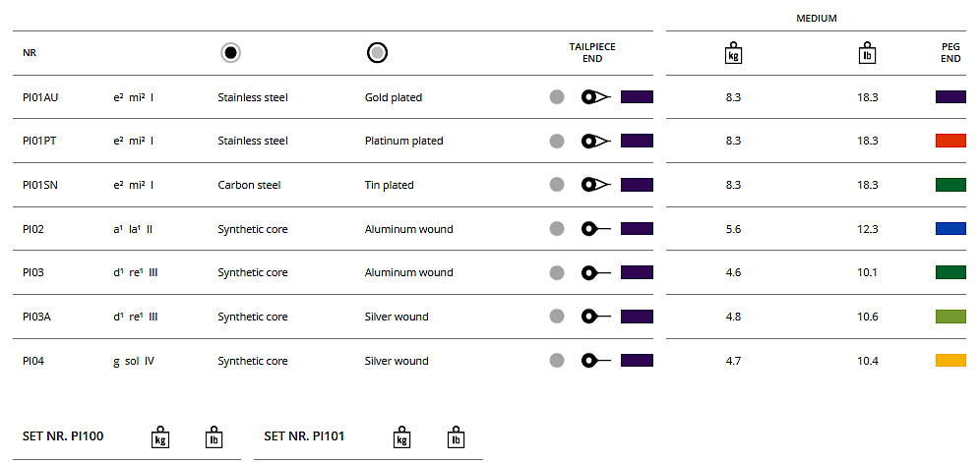Screen dimensions: 980x463
Task: Click the yellow peg end swatch for PI04
Action: [x=950, y=361]
